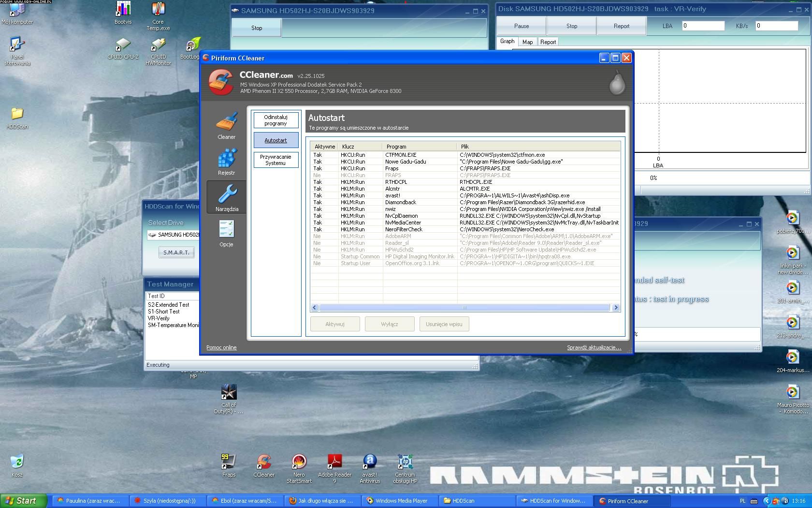Image resolution: width=812 pixels, height=508 pixels.
Task: Click the Wyłącz button
Action: (389, 324)
